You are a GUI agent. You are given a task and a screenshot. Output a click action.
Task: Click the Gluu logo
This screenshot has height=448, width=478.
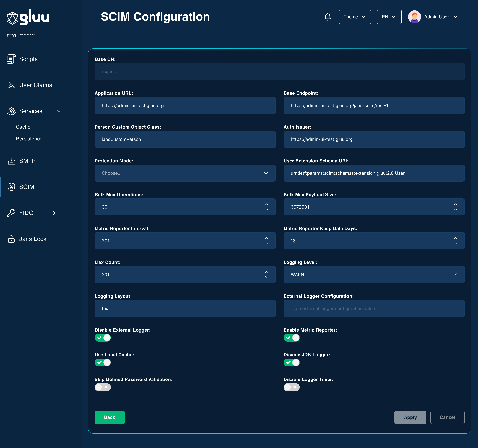[x=28, y=17]
